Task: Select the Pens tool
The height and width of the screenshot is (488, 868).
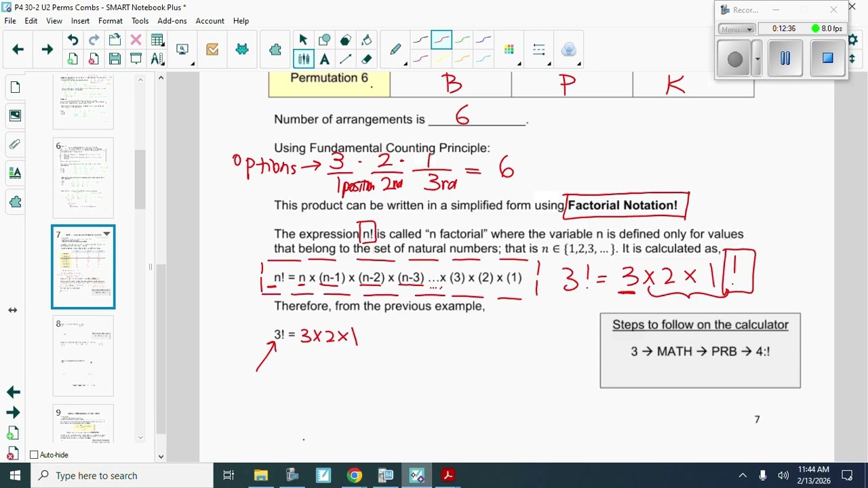Action: 303,59
